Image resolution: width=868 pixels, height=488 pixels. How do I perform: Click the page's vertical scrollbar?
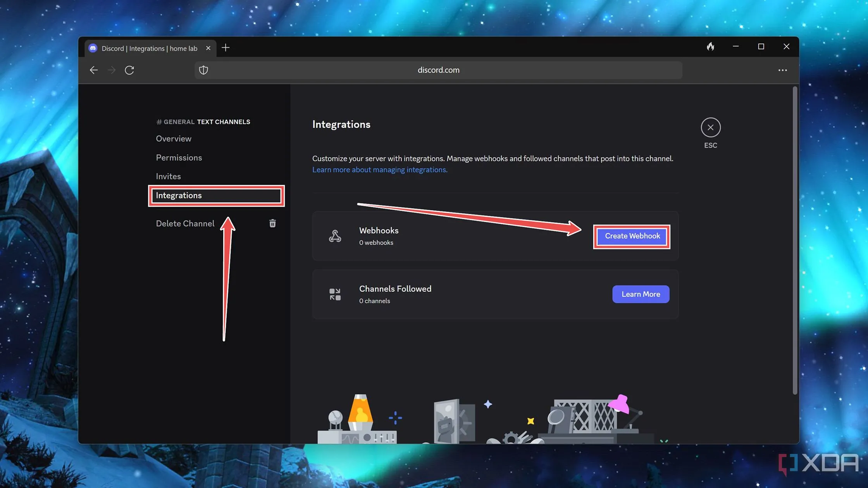(x=795, y=240)
